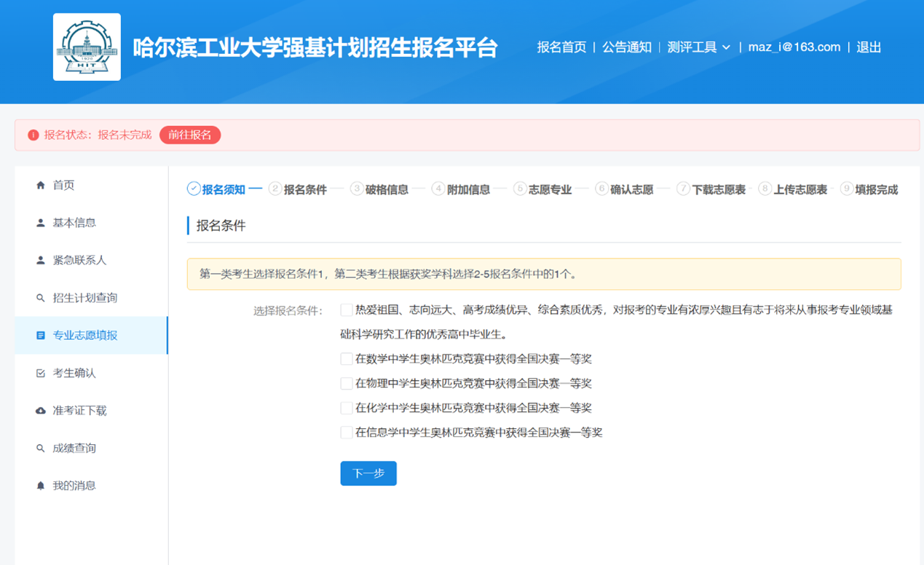Viewport: 924px width, 565px height.
Task: Click the 哈尔滨工业大学强基计划招生报名平台 title
Action: (x=315, y=47)
